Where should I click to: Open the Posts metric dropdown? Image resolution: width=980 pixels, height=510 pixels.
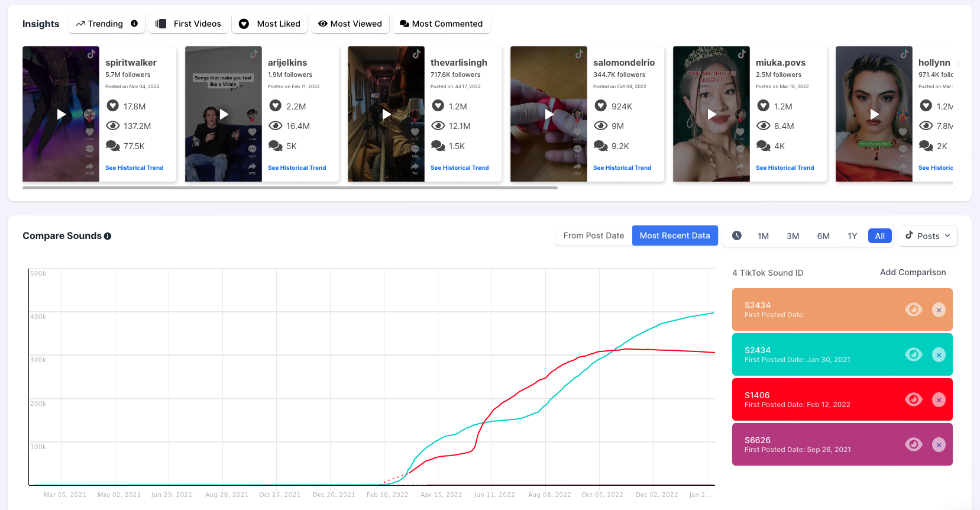pyautogui.click(x=927, y=235)
